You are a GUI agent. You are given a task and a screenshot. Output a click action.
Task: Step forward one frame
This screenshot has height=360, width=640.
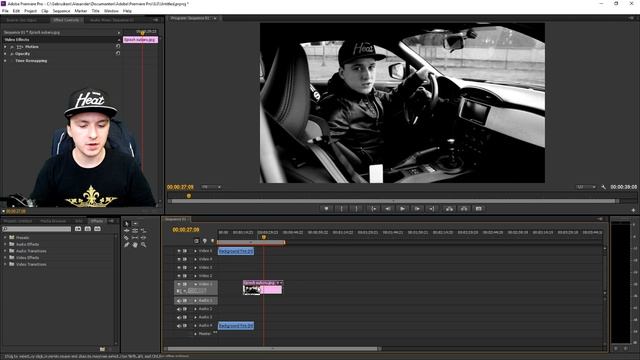[x=417, y=209]
